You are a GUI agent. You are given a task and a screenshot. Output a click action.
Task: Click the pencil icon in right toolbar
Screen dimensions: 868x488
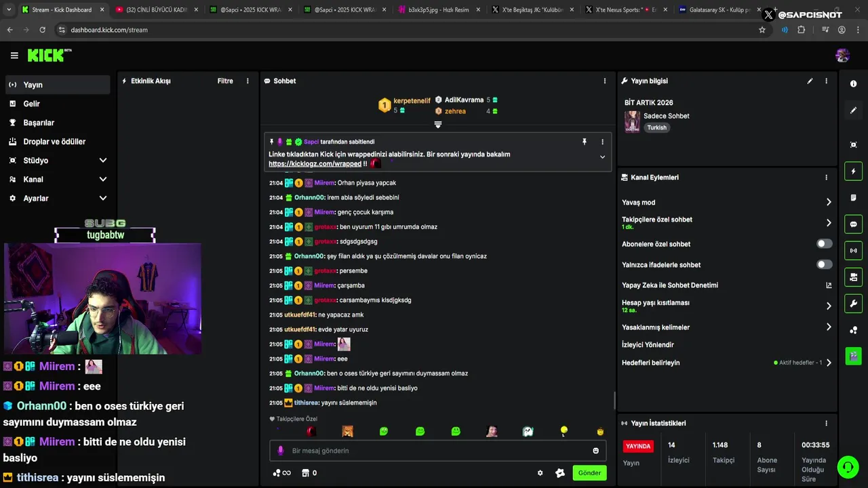coord(853,110)
